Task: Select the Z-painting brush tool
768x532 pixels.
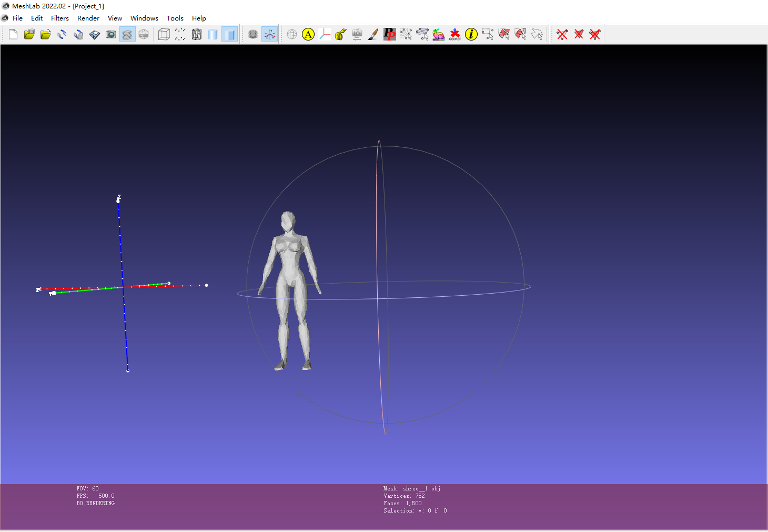Action: tap(373, 35)
